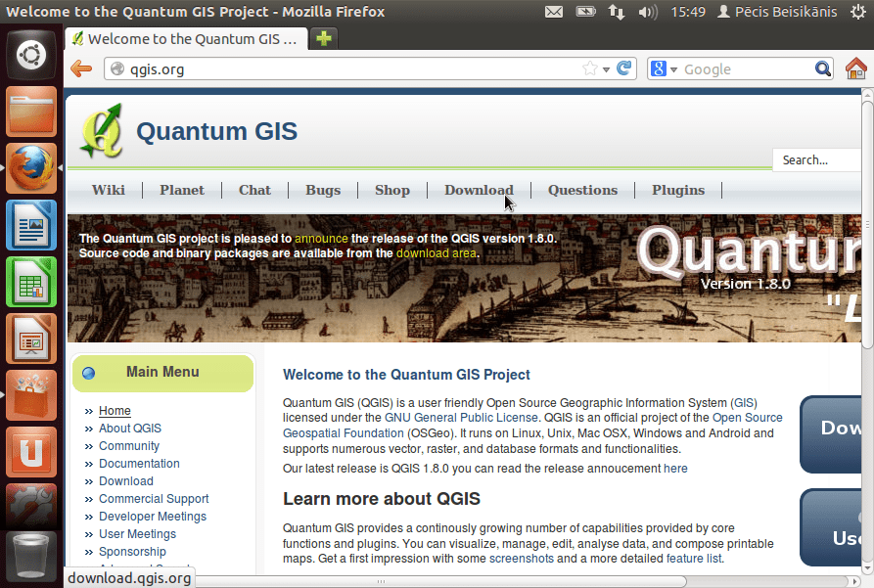Click the search magnifier in the Google box
874x588 pixels.
tap(823, 68)
